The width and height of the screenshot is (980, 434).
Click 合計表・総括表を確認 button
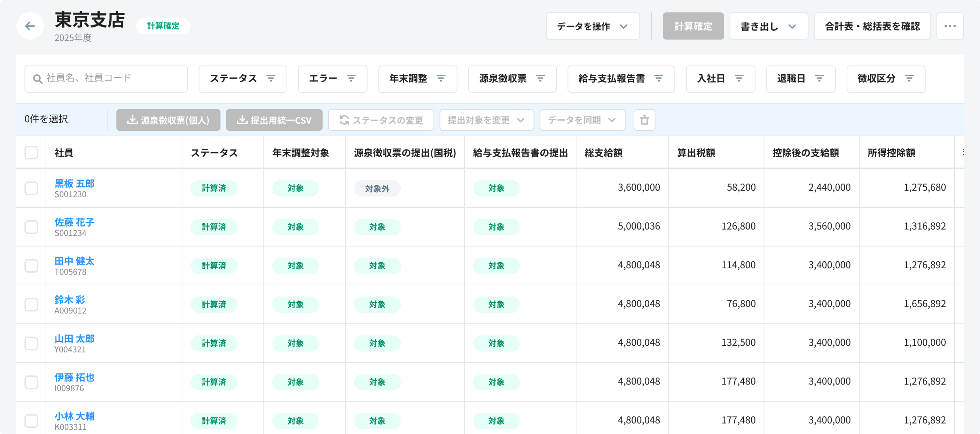click(x=872, y=26)
